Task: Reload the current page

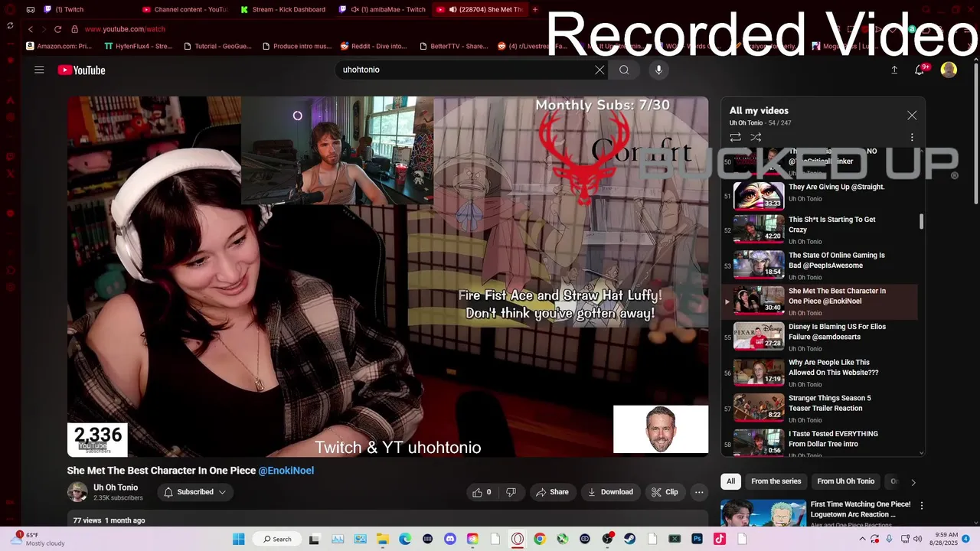Action: pos(57,29)
